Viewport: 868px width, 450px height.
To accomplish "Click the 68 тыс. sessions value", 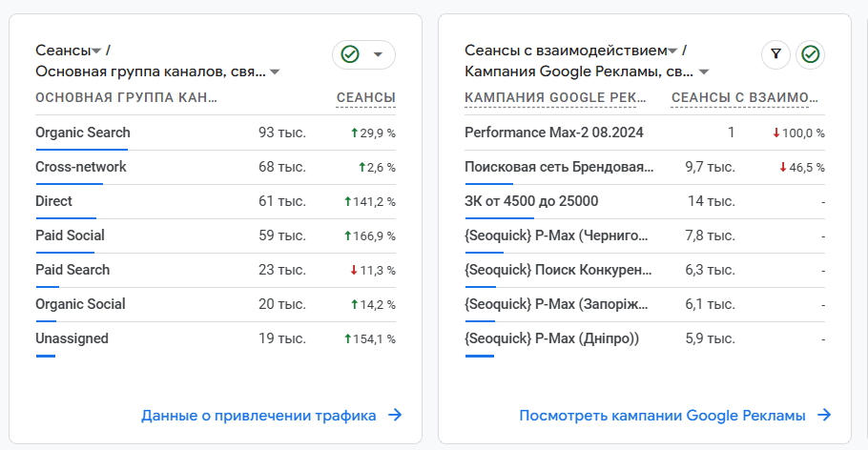I will point(281,167).
